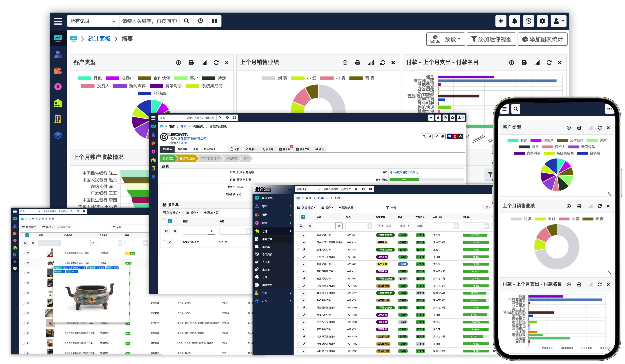Open the history clock icon in top bar

[x=529, y=21]
